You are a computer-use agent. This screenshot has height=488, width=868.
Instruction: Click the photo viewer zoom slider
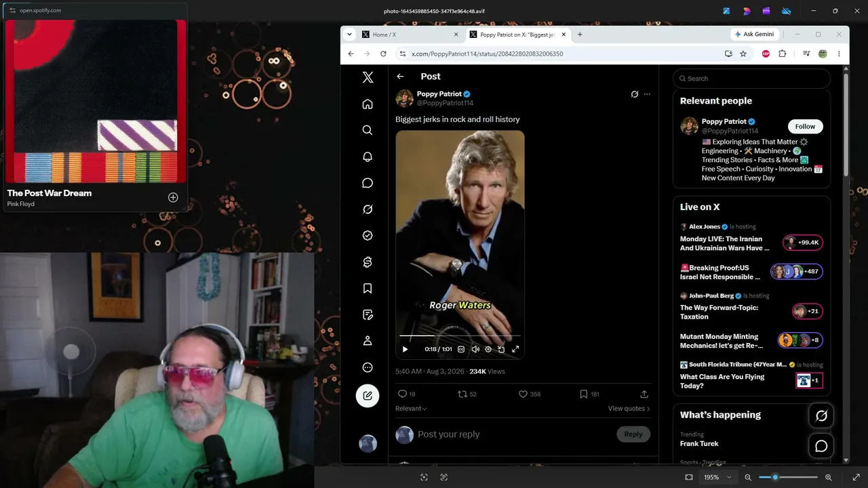tap(788, 477)
